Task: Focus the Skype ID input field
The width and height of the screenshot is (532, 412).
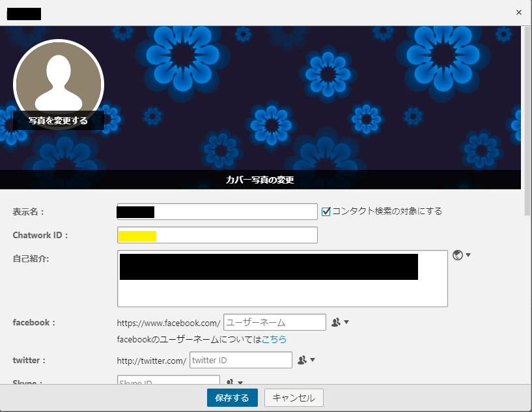Action: pos(168,380)
